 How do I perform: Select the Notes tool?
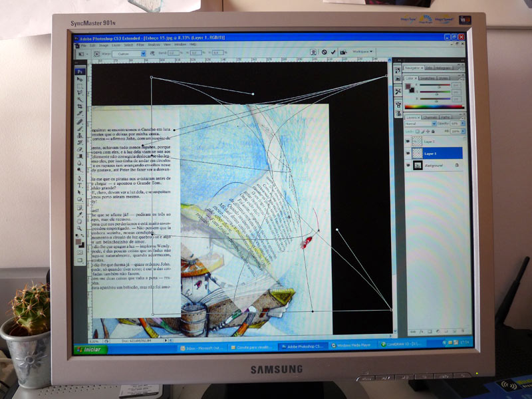[x=79, y=207]
